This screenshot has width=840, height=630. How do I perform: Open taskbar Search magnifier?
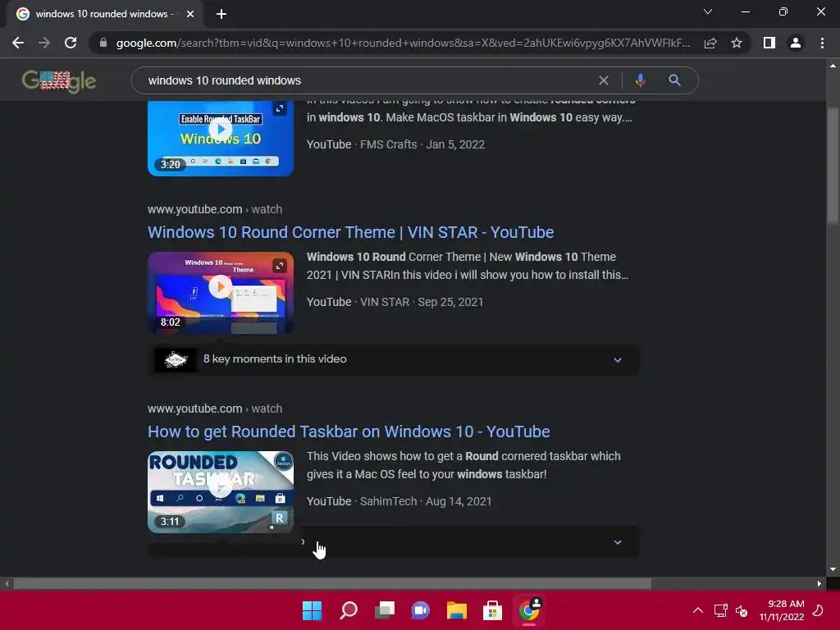click(349, 610)
